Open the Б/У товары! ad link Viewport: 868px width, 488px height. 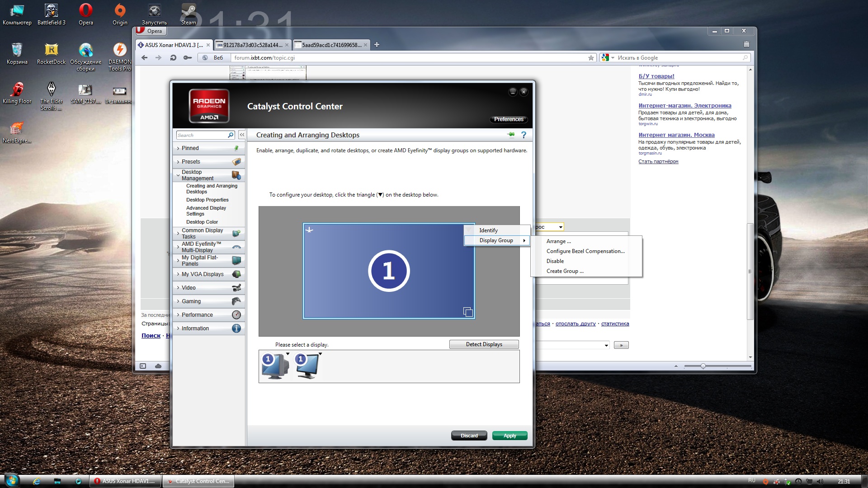pyautogui.click(x=656, y=76)
